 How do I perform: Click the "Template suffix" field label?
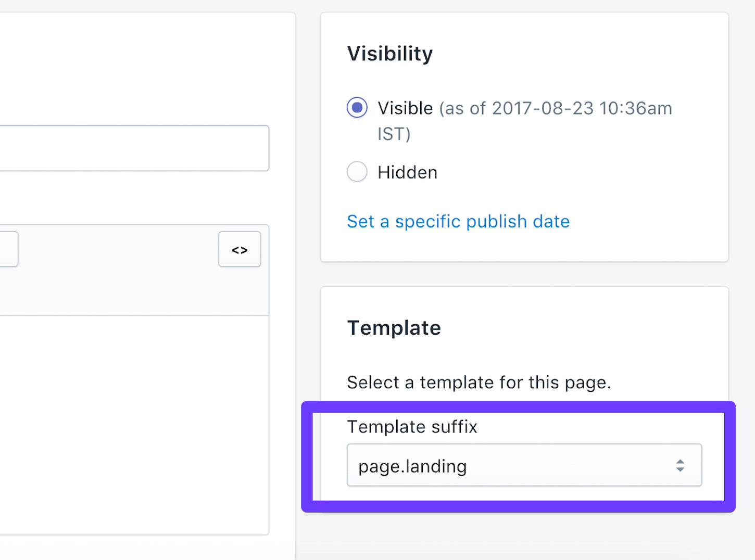[x=412, y=427]
